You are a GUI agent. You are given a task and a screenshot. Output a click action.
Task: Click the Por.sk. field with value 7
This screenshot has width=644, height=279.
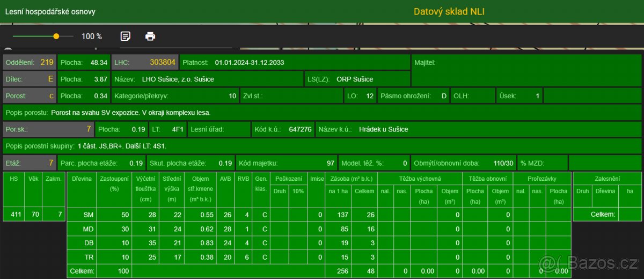tap(48, 129)
